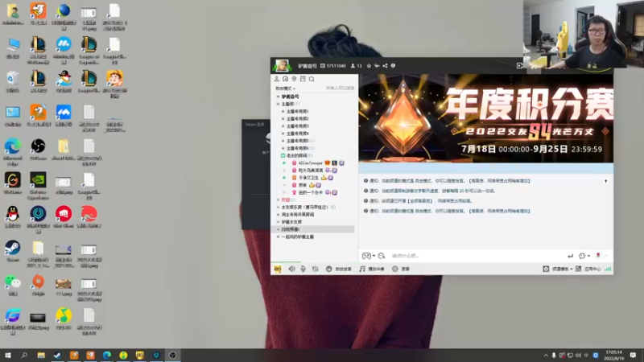Join sub-room 主播专用房3
Screen dimensions: 644x362
click(x=297, y=126)
